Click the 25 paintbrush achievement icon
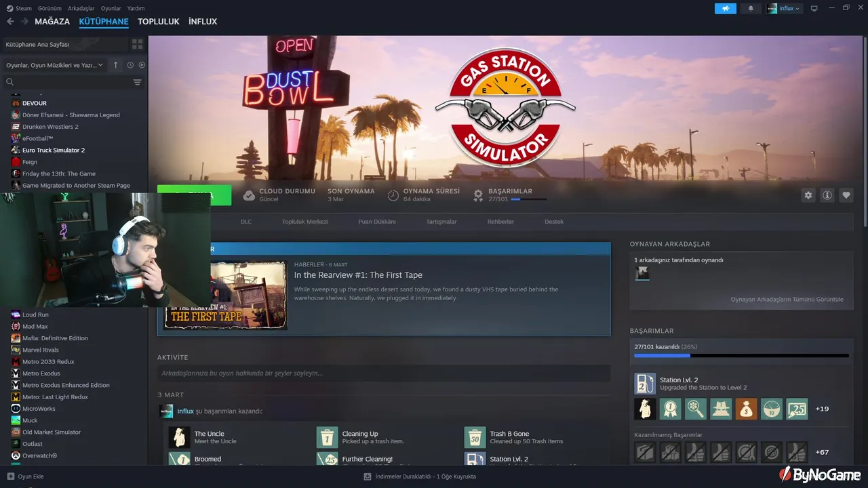The width and height of the screenshot is (868, 488). 797,409
